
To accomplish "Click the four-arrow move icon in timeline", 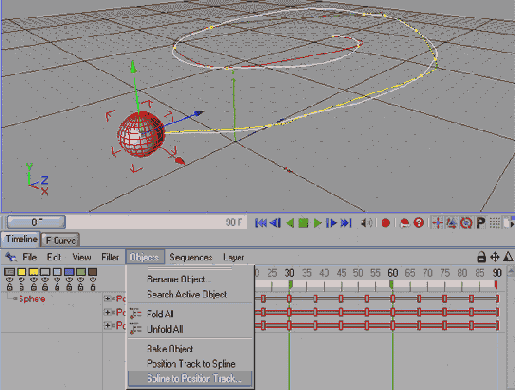I will tap(495, 257).
